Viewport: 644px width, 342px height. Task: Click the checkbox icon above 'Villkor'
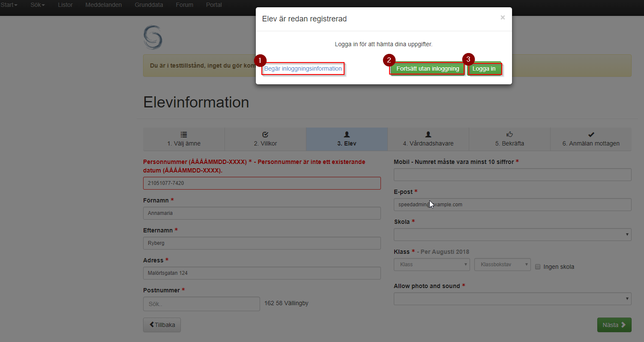coord(265,134)
